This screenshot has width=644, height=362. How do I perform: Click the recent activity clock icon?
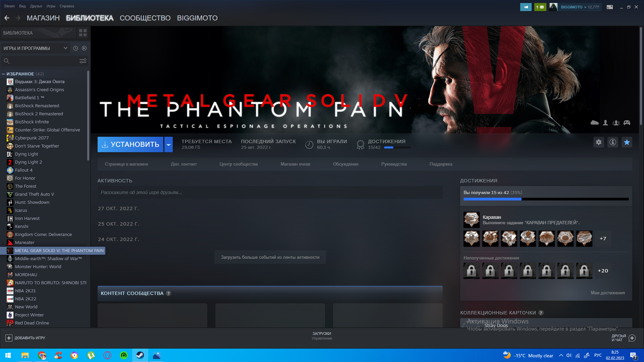(x=76, y=48)
